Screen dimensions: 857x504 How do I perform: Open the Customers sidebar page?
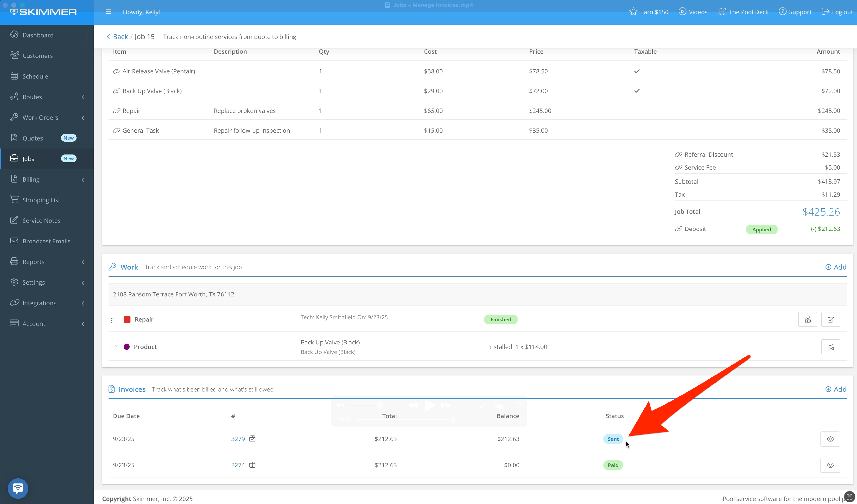37,56
